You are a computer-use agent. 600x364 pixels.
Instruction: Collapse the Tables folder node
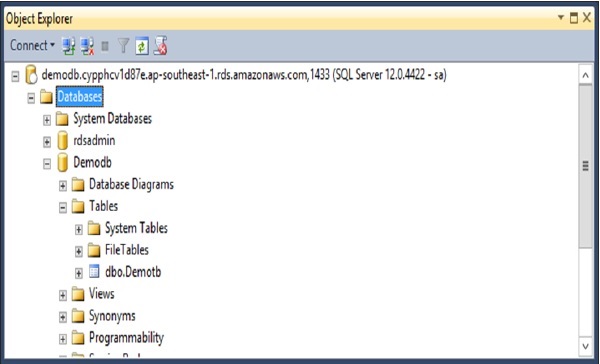[x=63, y=208]
